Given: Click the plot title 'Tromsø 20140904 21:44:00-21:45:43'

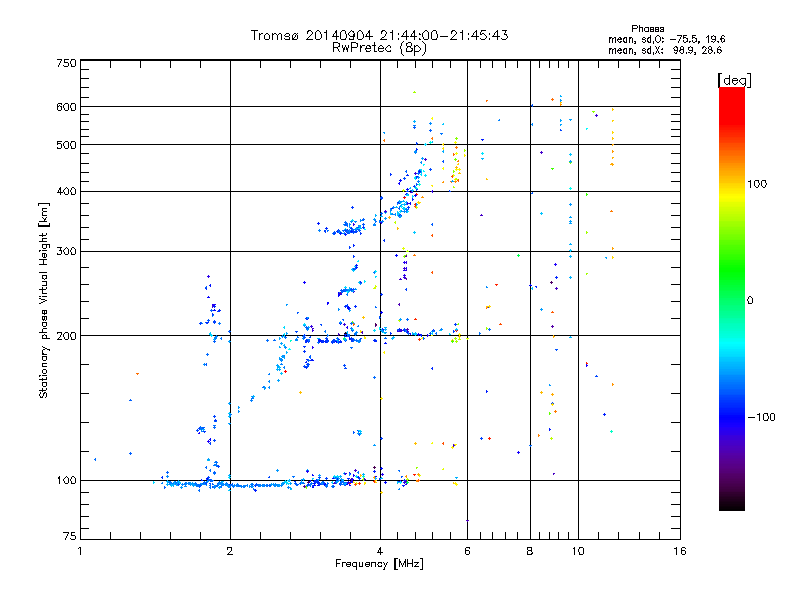Looking at the screenshot, I should click(x=379, y=35).
